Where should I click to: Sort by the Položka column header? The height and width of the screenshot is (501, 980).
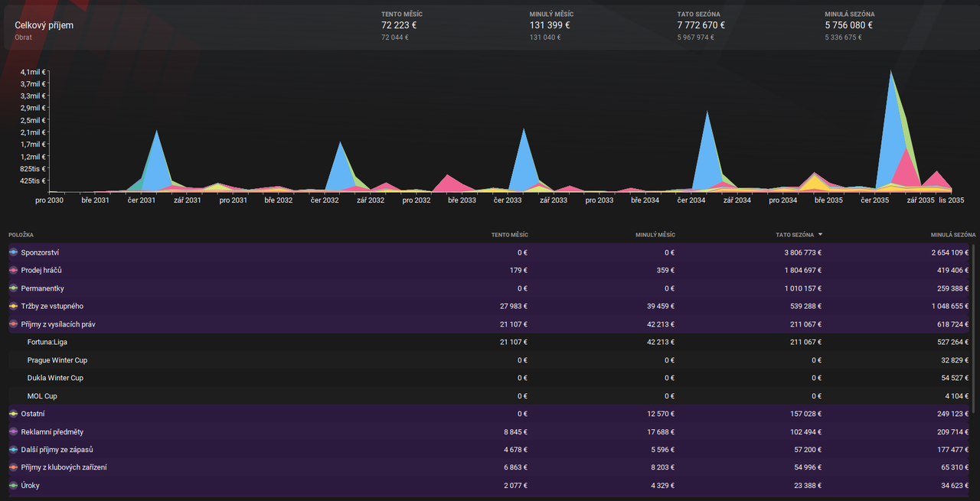(21, 235)
